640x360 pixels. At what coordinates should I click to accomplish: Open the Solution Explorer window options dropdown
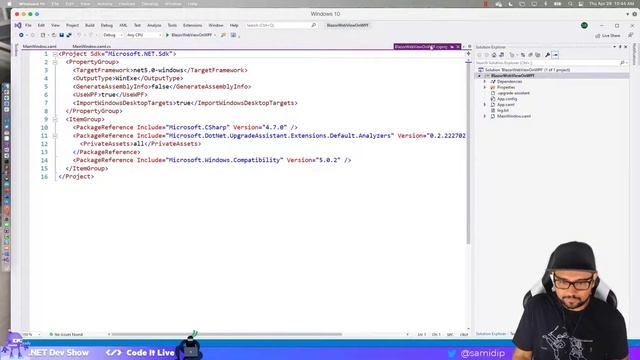[614, 47]
